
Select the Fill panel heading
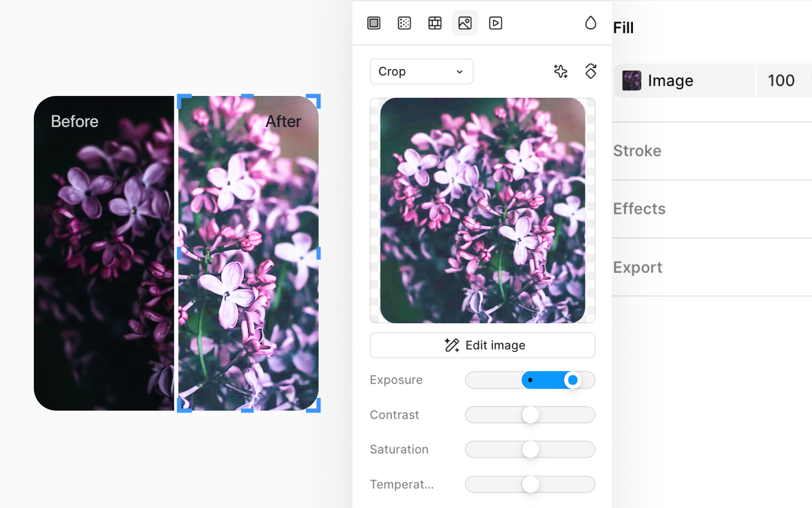pyautogui.click(x=623, y=27)
